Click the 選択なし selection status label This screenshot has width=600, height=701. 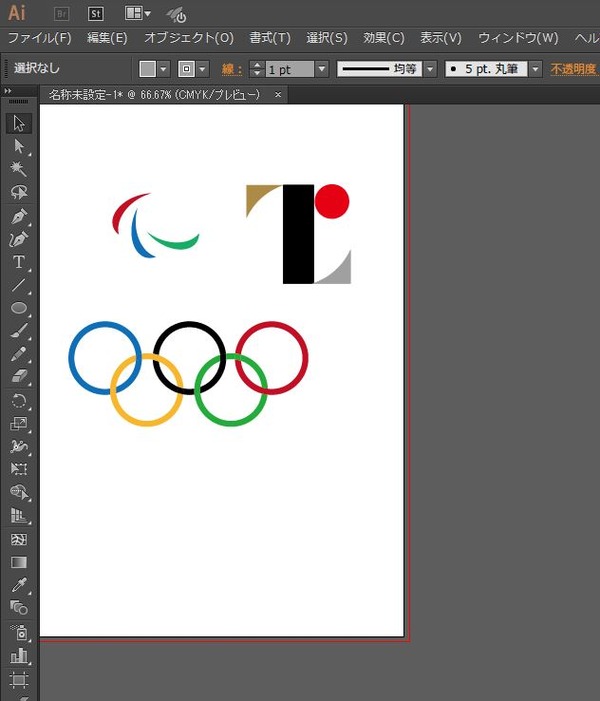(37, 68)
